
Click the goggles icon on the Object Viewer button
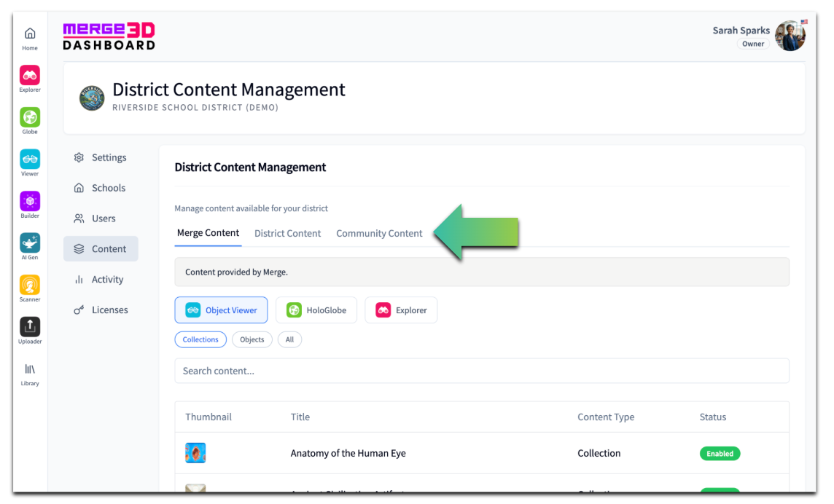click(193, 310)
